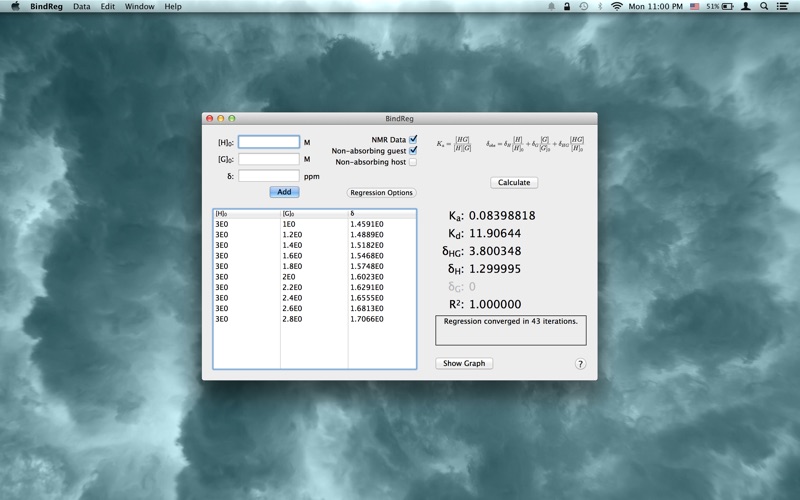Click the battery status icon
This screenshot has width=800, height=500.
point(727,6)
